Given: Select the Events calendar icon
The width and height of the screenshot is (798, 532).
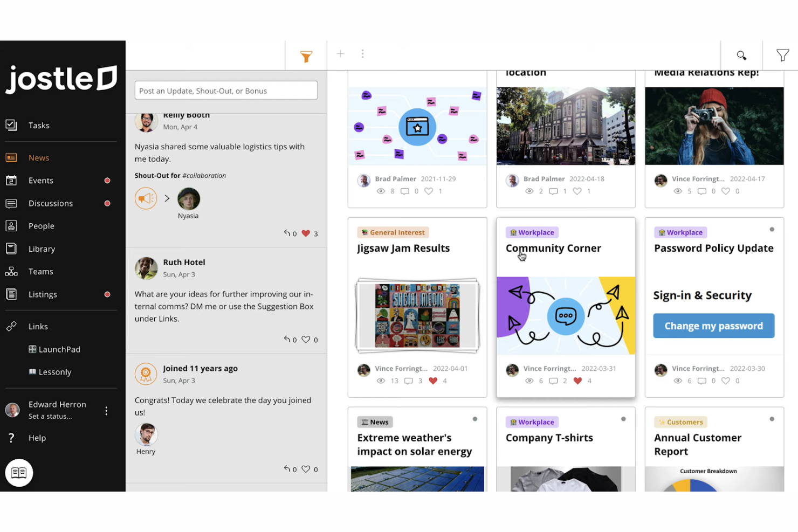Looking at the screenshot, I should pyautogui.click(x=11, y=180).
